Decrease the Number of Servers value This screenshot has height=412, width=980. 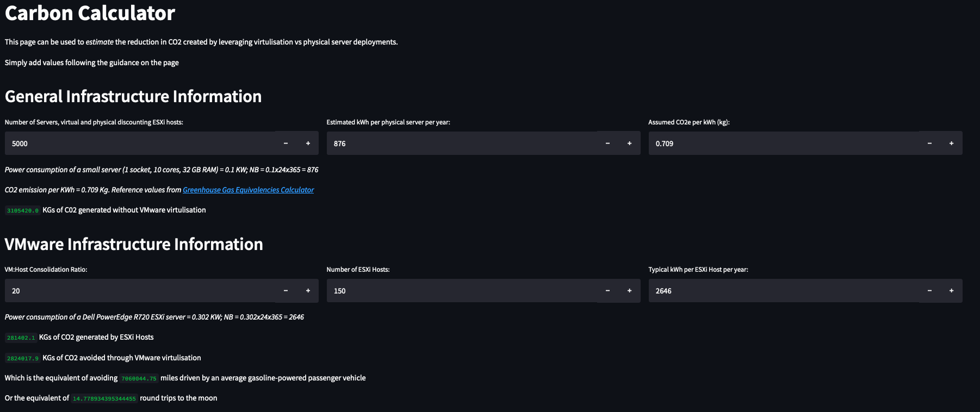286,143
